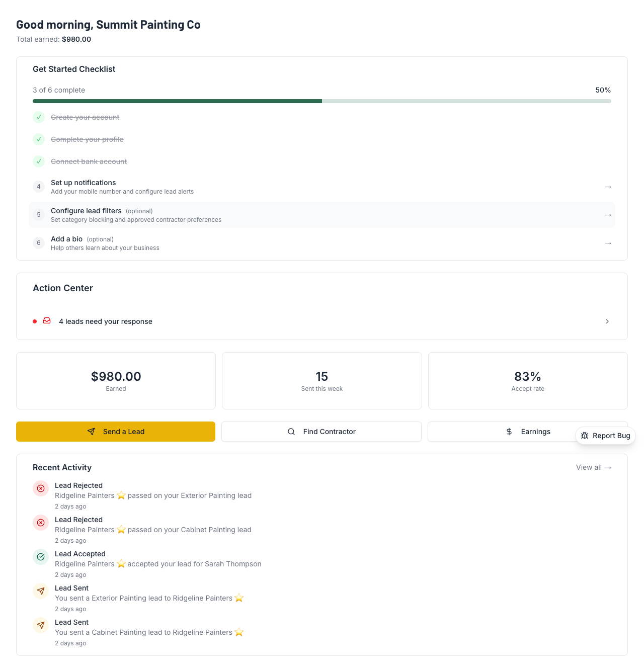
Task: Select the Configure lead filters checklist step
Action: [x=322, y=215]
